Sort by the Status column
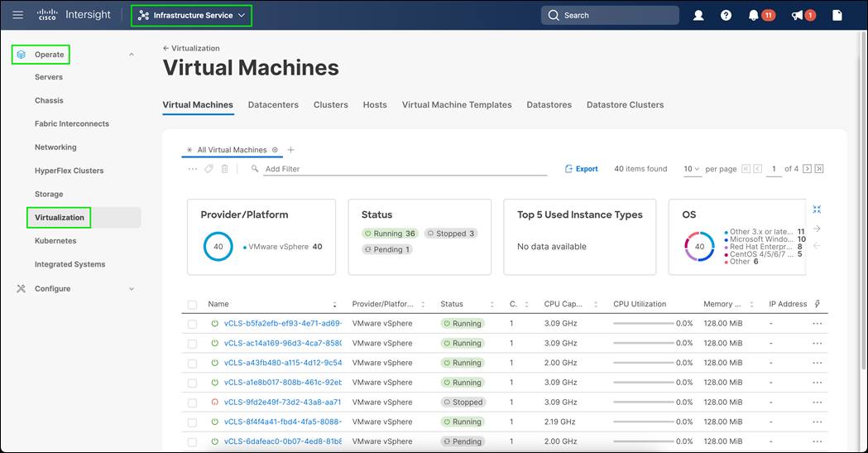Viewport: 868px width, 453px height. click(x=492, y=304)
